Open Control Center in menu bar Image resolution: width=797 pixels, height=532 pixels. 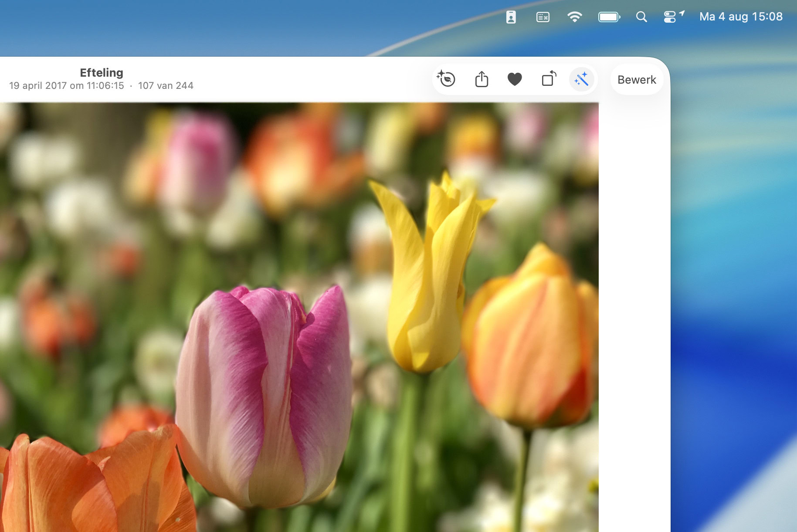(670, 17)
